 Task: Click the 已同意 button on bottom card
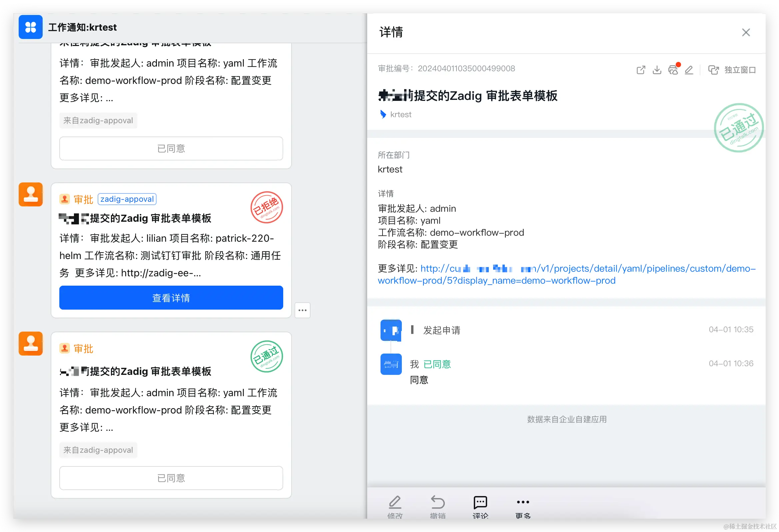171,478
